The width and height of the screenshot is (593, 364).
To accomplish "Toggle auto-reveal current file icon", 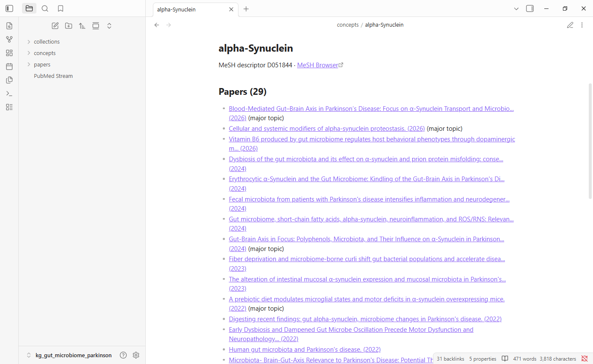I will [96, 26].
